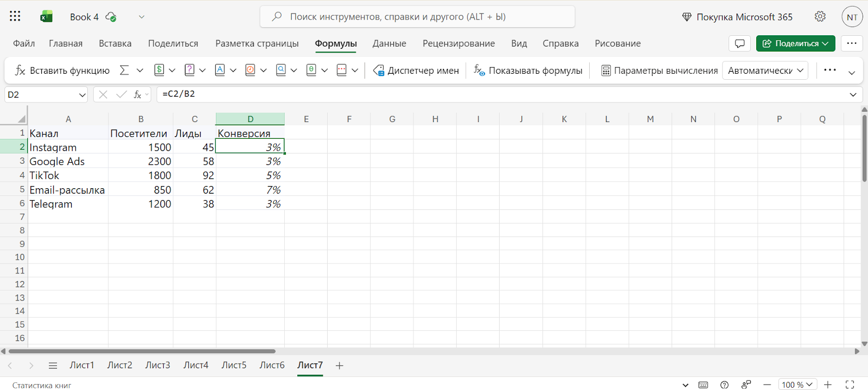Expand the Автоматически calculation dropdown

(x=765, y=71)
